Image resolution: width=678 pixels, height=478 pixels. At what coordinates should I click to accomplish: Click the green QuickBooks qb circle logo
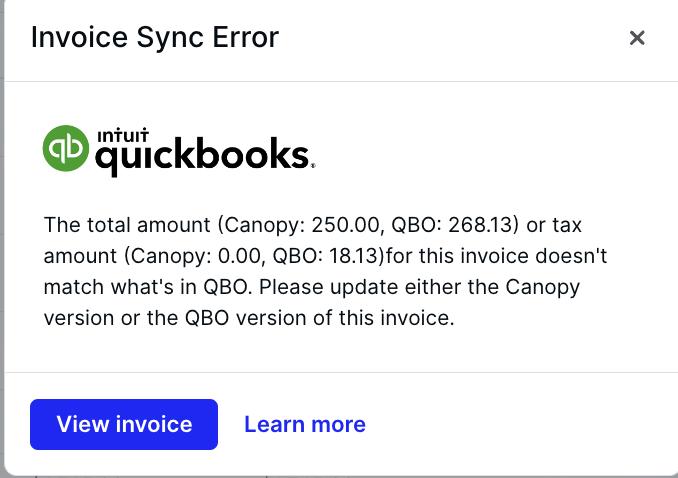[x=66, y=148]
